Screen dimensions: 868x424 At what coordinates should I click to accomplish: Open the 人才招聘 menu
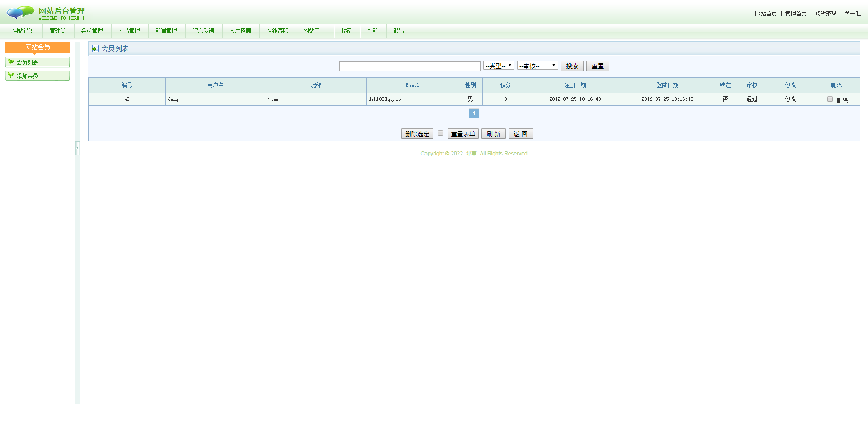click(x=241, y=31)
